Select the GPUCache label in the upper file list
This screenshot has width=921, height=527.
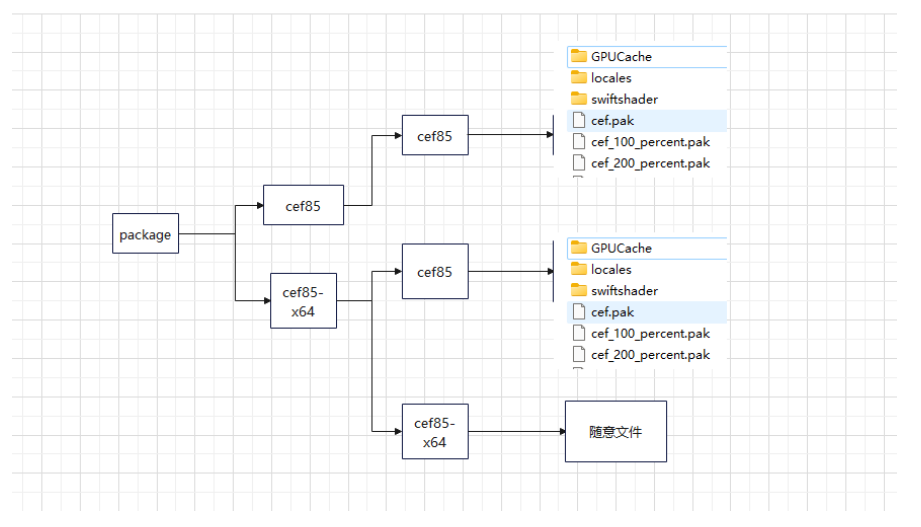[621, 57]
